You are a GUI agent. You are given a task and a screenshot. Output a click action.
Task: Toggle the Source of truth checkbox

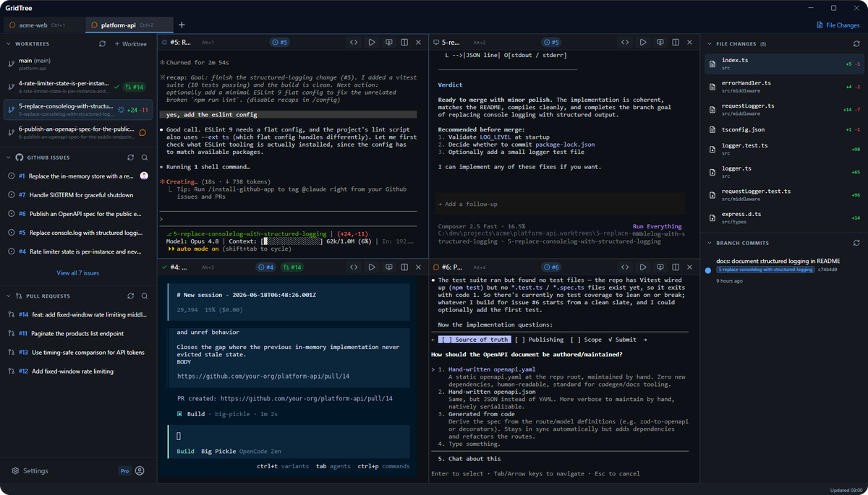pyautogui.click(x=475, y=340)
